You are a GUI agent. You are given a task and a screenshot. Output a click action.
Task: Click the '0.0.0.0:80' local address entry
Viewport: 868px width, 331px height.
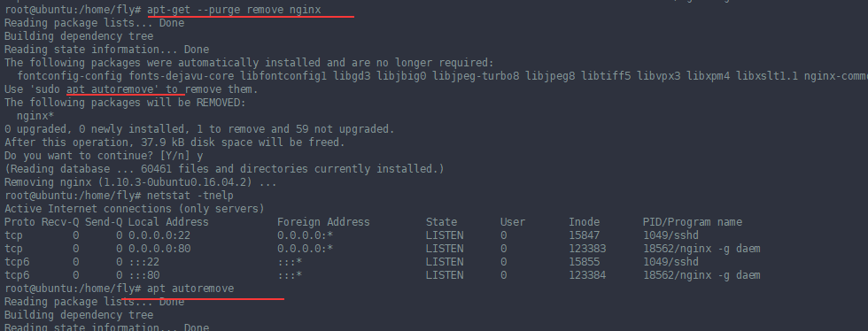coord(159,249)
